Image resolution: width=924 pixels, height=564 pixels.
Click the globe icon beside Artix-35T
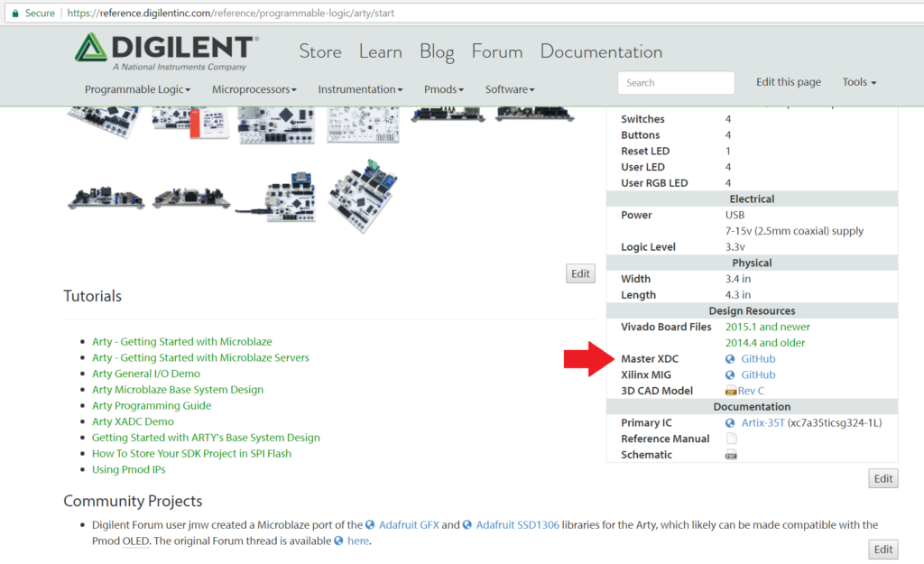730,423
